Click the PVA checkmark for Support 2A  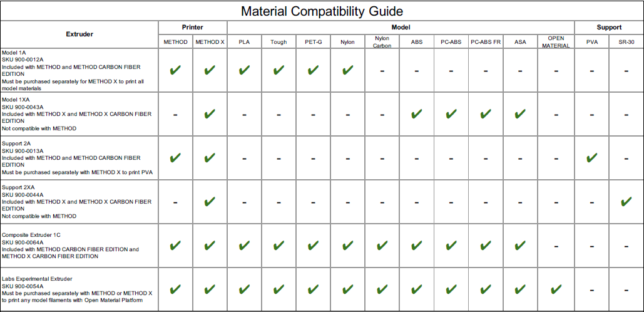click(x=591, y=157)
